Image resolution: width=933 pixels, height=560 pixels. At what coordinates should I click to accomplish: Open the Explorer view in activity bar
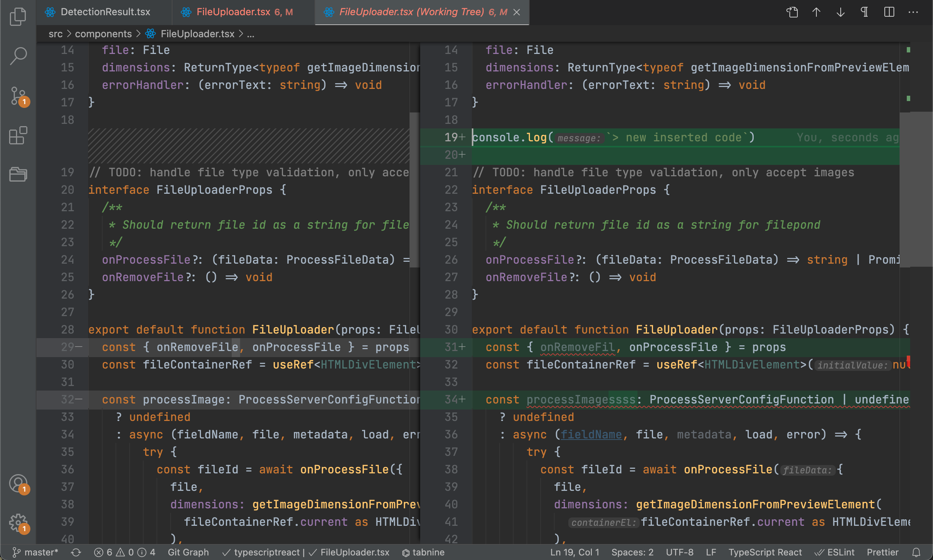tap(18, 17)
